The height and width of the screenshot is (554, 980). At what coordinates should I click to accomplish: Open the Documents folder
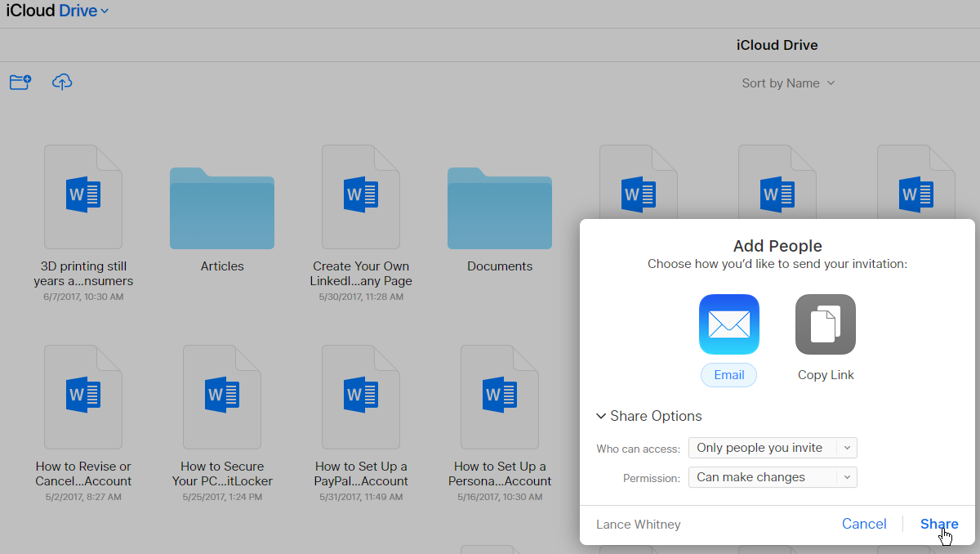point(500,208)
